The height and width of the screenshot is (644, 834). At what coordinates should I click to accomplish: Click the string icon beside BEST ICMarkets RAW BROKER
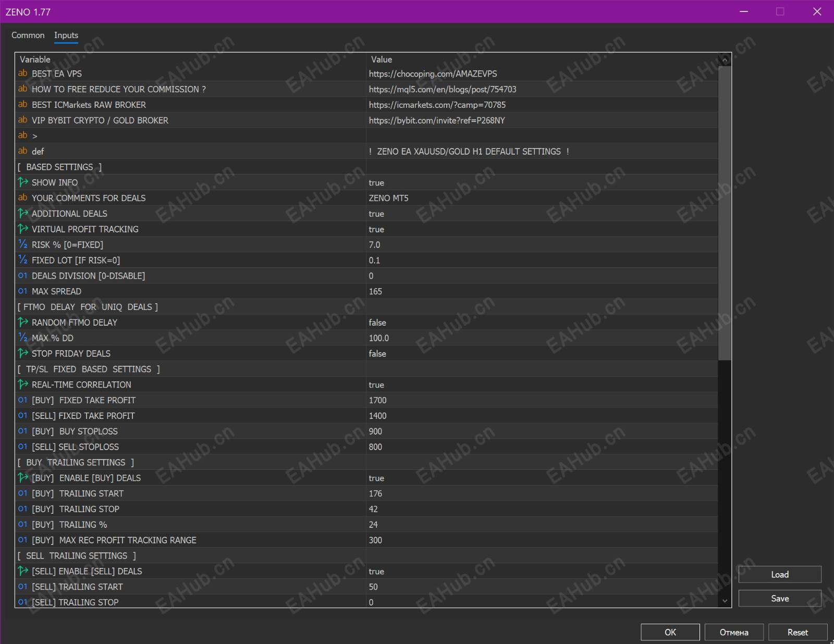point(22,105)
